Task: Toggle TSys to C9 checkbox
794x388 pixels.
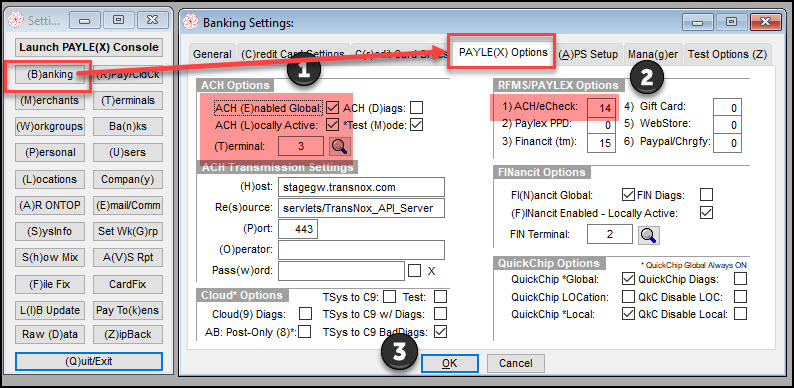Action: click(x=389, y=296)
